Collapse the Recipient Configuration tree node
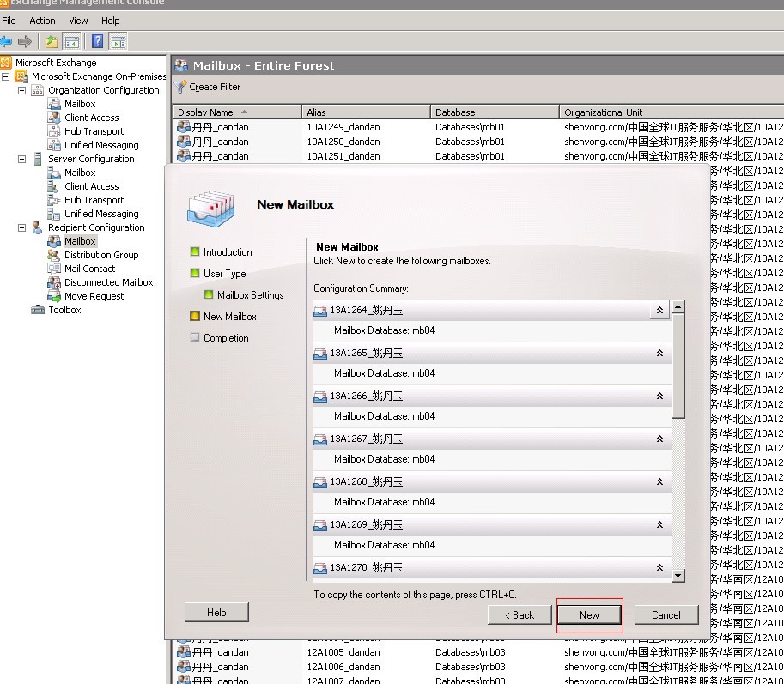Image resolution: width=784 pixels, height=684 pixels. (22, 227)
